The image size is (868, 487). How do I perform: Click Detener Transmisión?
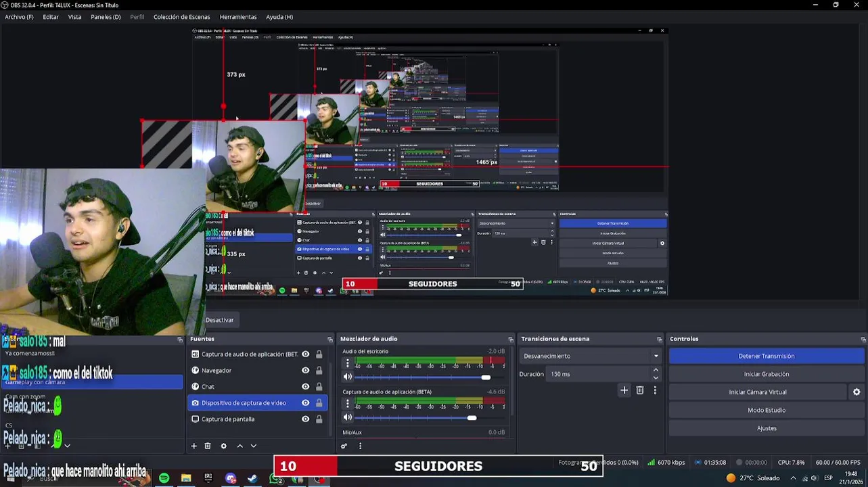(x=767, y=356)
